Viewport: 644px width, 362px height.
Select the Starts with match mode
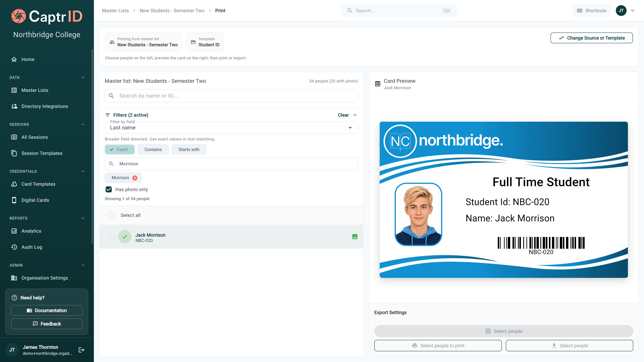point(189,149)
